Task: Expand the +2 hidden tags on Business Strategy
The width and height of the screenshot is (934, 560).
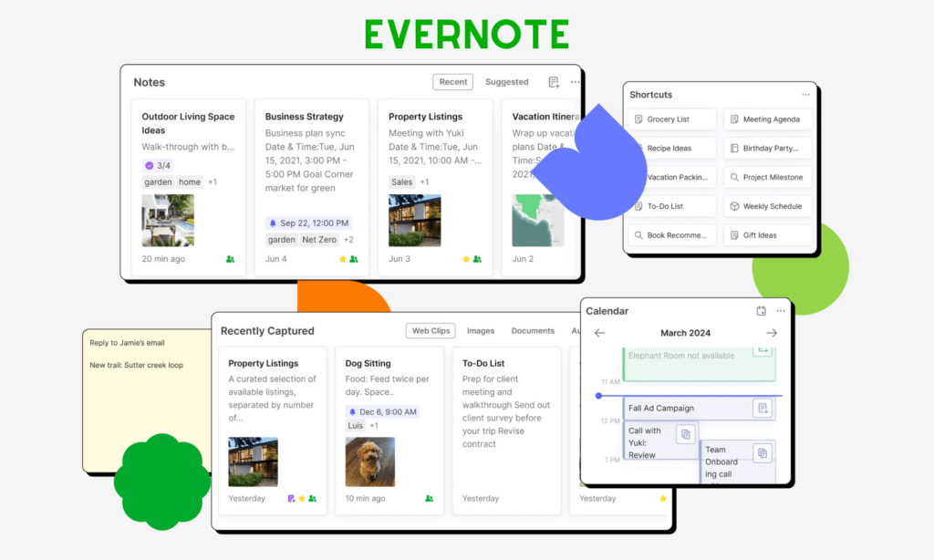Action: [350, 239]
